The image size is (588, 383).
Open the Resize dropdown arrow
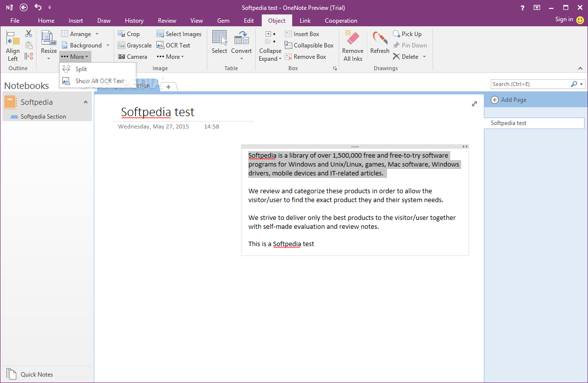[x=49, y=59]
